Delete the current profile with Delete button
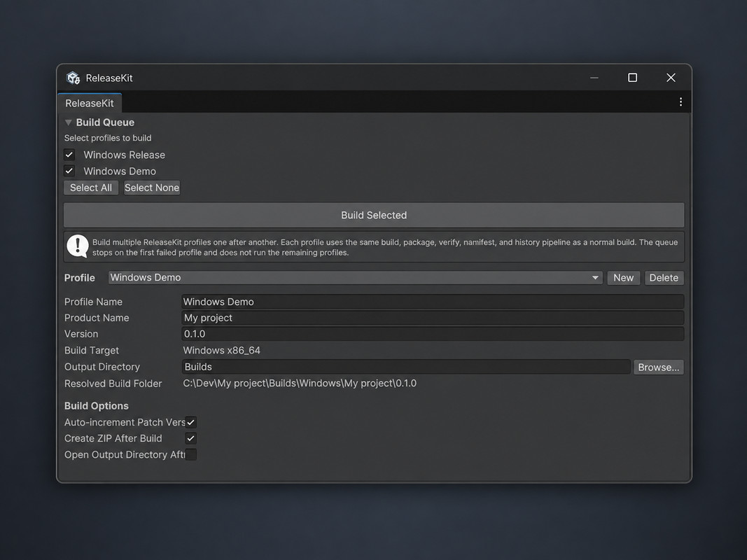Image resolution: width=747 pixels, height=560 pixels. (664, 278)
